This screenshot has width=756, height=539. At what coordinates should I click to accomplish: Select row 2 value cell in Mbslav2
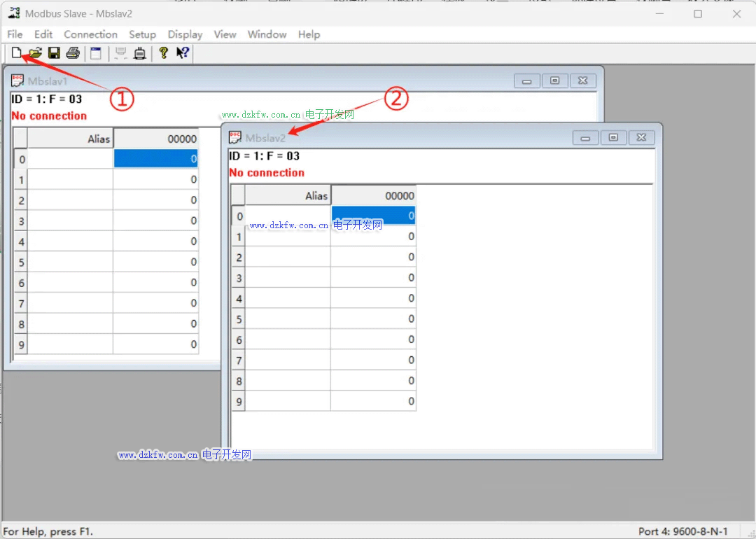coord(373,257)
